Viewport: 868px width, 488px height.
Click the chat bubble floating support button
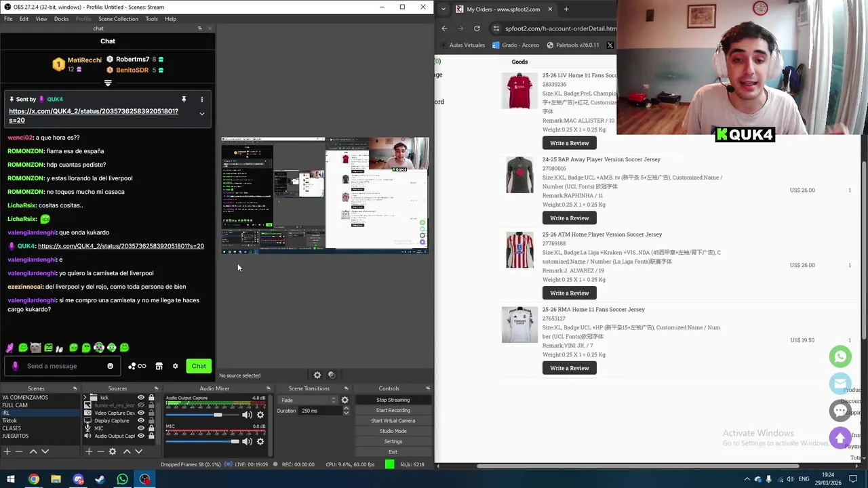840,411
